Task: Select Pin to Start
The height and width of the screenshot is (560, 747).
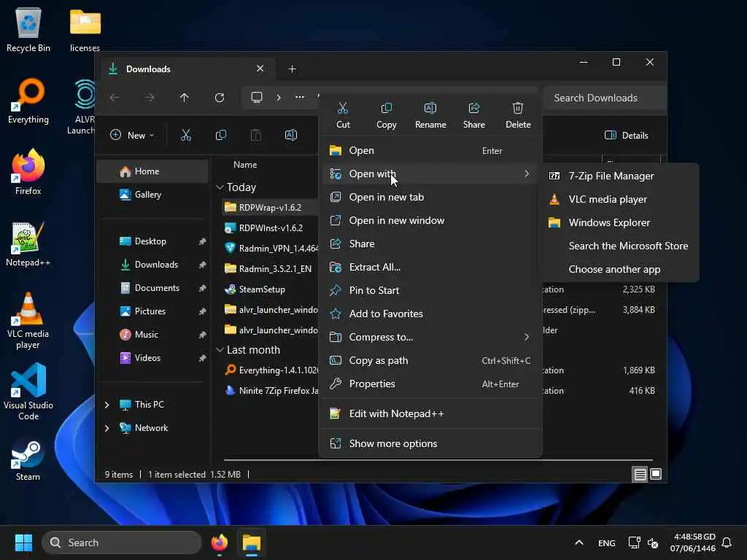Action: point(430,290)
